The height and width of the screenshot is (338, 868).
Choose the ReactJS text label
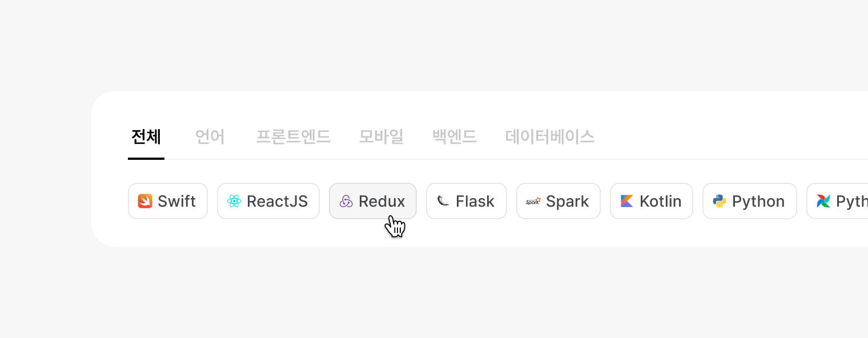click(x=277, y=201)
